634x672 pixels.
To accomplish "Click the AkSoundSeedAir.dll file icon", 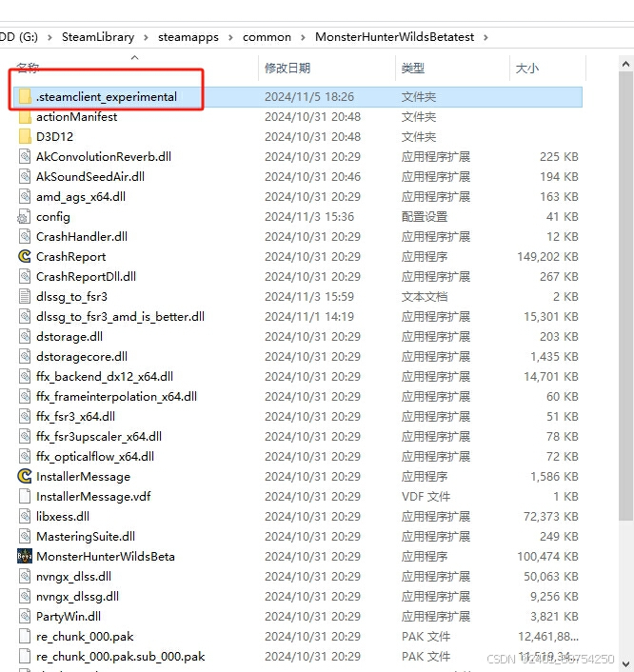I will 25,177.
